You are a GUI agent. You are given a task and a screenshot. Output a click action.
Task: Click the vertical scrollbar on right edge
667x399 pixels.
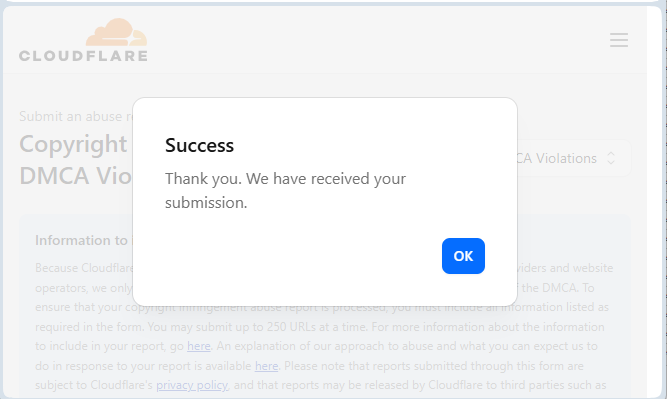pos(664,200)
